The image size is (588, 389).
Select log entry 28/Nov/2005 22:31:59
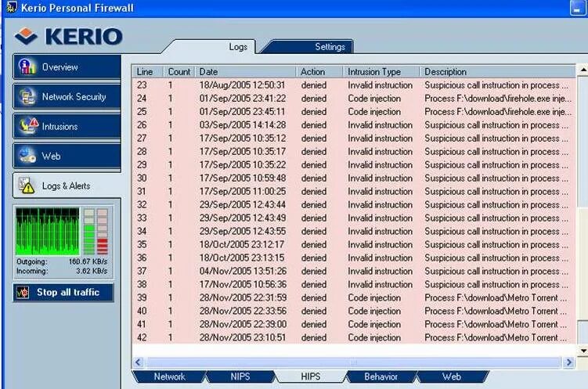(354, 297)
